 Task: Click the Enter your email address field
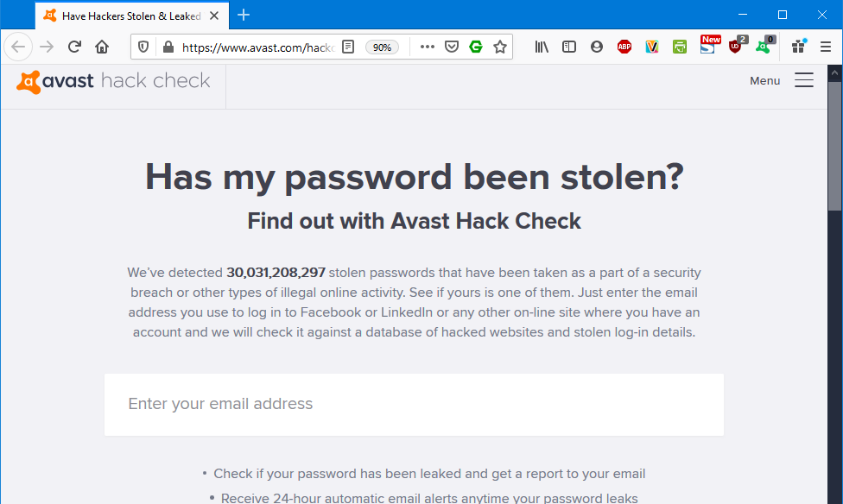click(414, 405)
